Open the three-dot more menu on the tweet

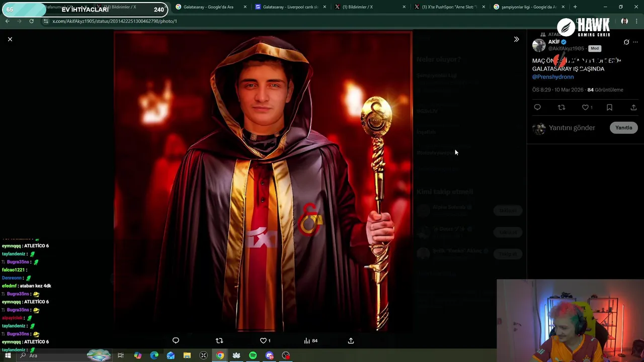click(635, 42)
